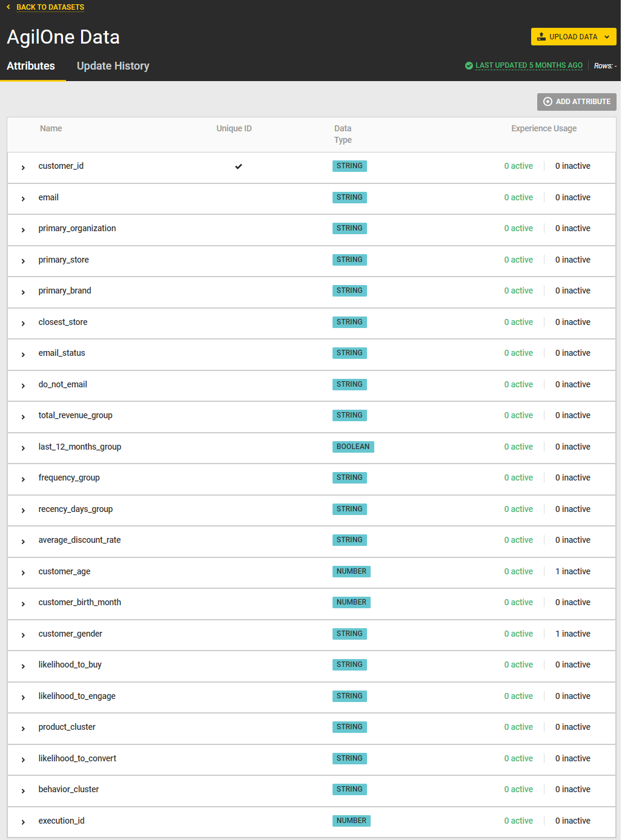
Task: Expand the execution_id attribute row
Action: coord(23,822)
